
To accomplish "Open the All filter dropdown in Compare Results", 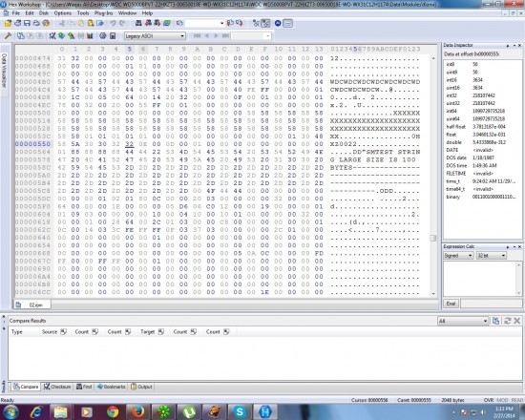I will [463, 321].
